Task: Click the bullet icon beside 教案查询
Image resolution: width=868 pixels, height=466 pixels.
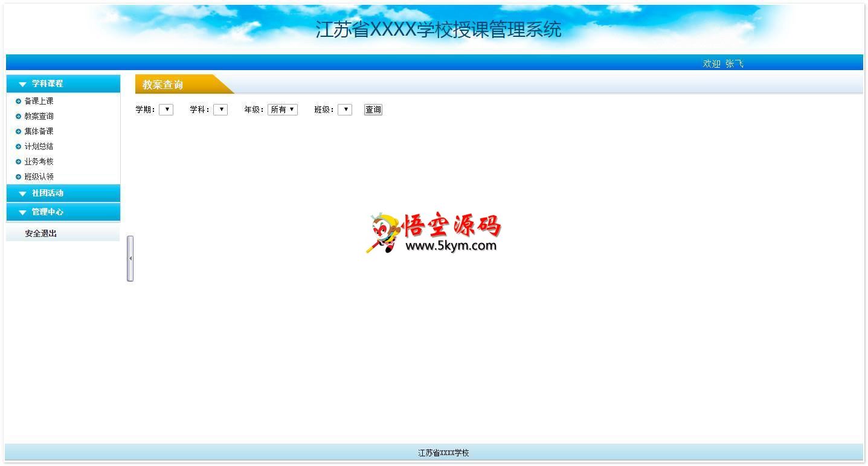Action: (18, 116)
